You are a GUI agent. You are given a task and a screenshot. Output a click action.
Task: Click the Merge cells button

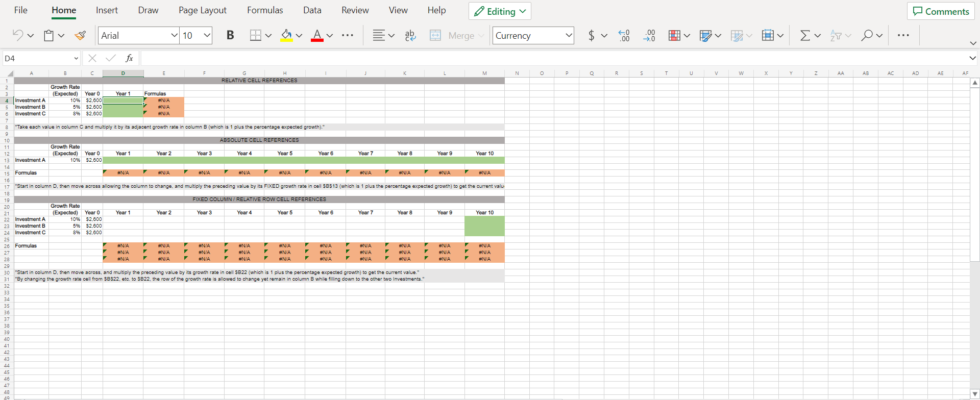click(456, 35)
